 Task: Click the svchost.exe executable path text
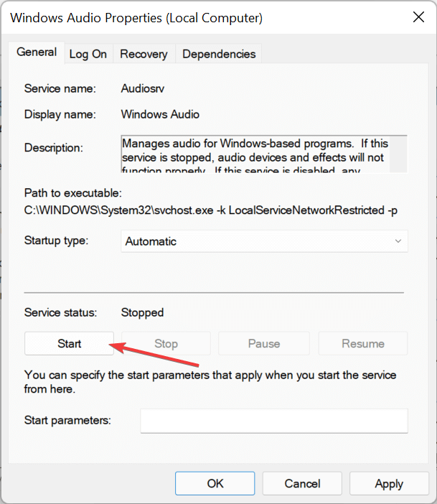(210, 209)
